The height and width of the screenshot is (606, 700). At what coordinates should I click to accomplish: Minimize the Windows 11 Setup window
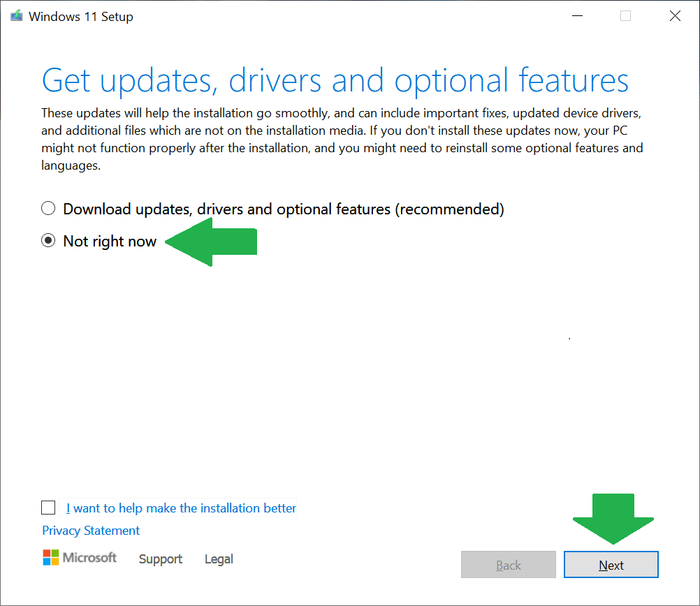[x=577, y=16]
